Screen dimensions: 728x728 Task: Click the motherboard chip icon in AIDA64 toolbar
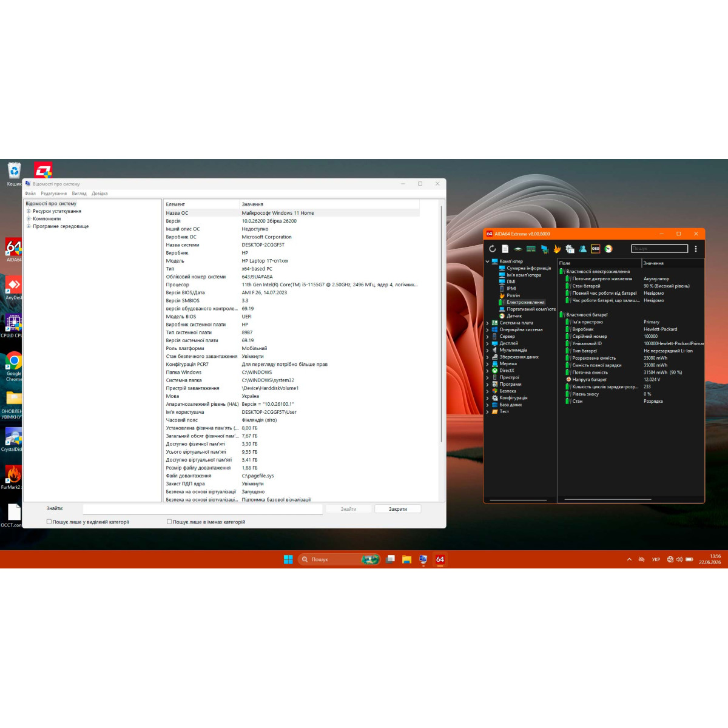point(518,249)
